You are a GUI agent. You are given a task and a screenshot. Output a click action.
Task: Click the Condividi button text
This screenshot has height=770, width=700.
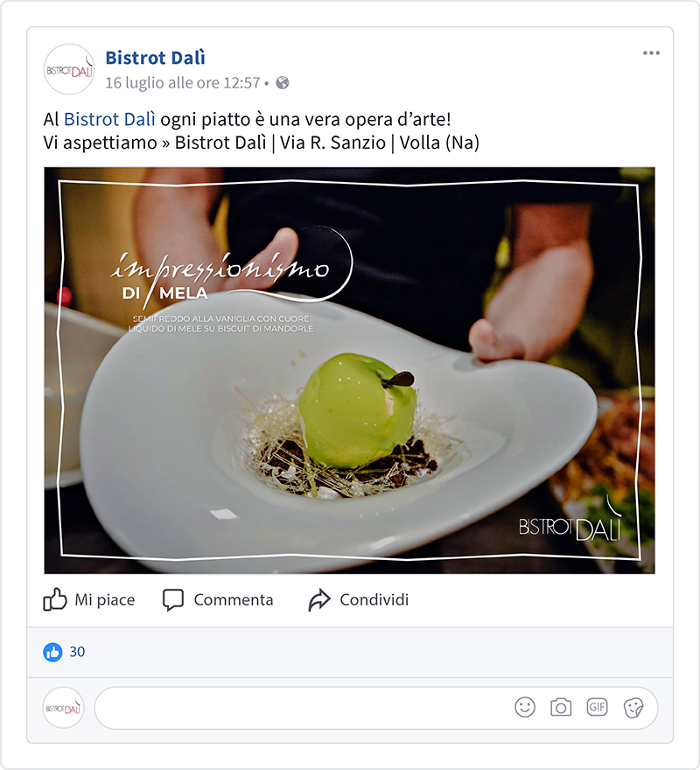374,600
